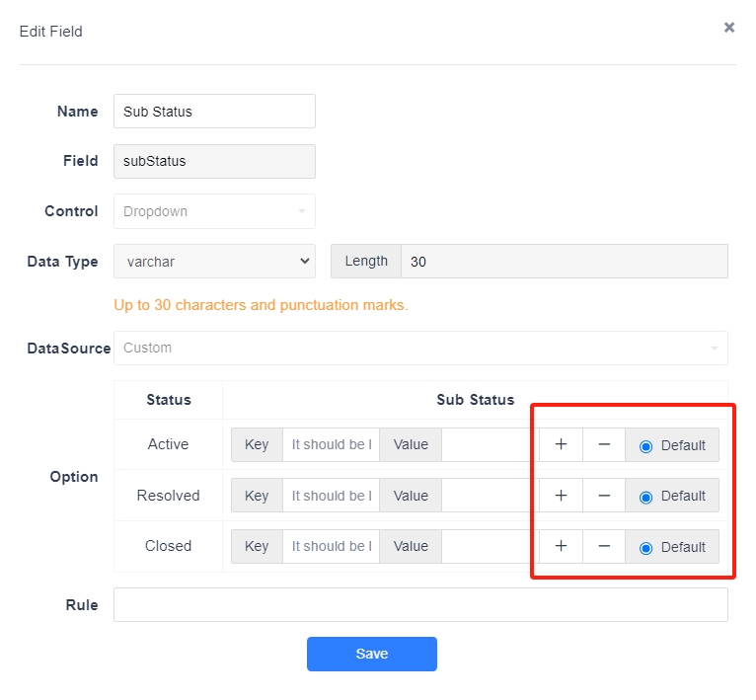Image resolution: width=756 pixels, height=700 pixels.
Task: Open the Data Type varchar selector
Action: point(214,261)
